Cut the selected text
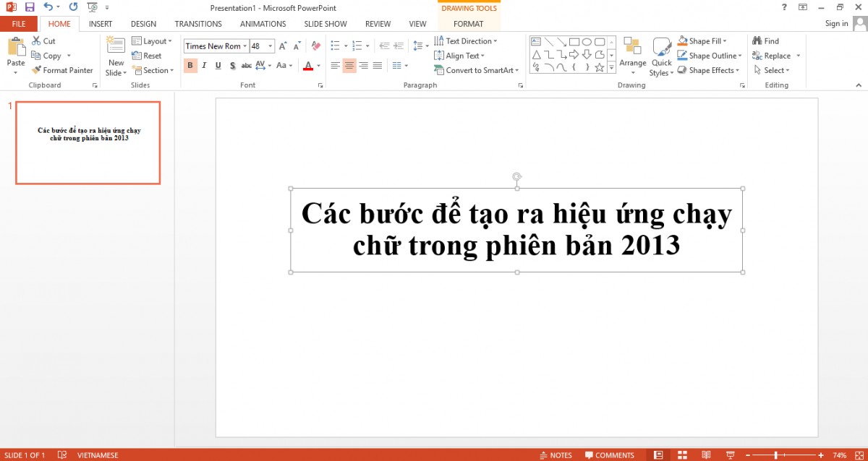Image resolution: width=868 pixels, height=461 pixels. click(x=43, y=41)
